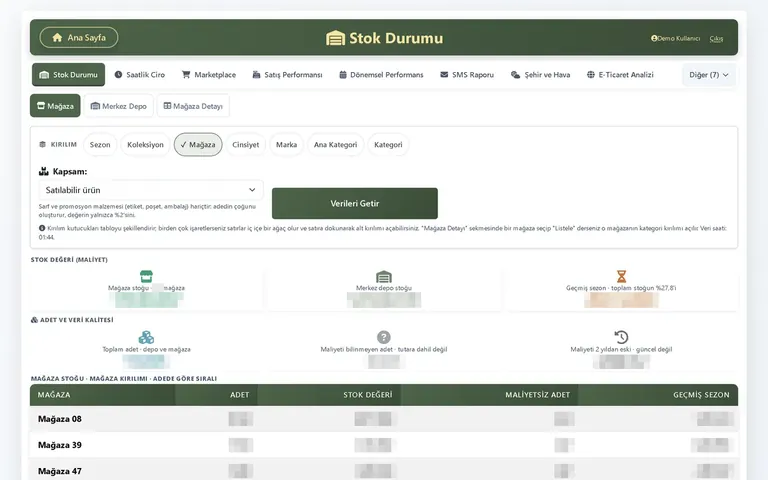The width and height of the screenshot is (768, 480).
Task: Open the Dönemsel Performans tab
Action: [x=381, y=74]
